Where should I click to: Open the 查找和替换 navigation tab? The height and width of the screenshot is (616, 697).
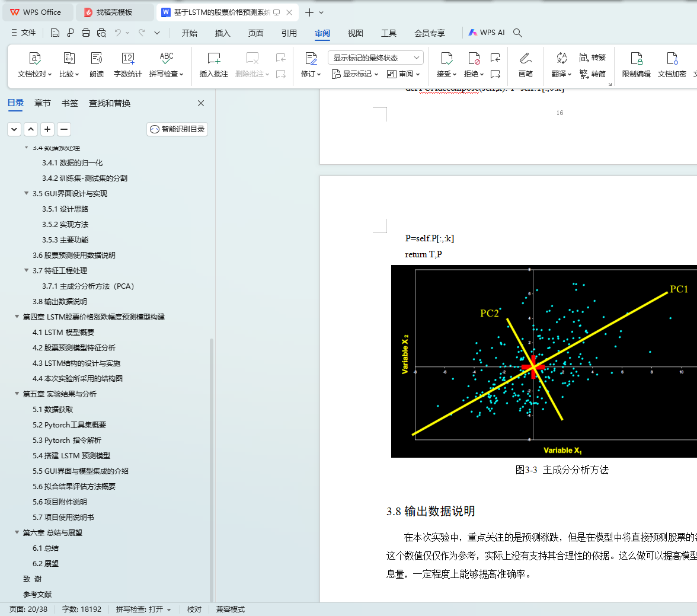[109, 103]
